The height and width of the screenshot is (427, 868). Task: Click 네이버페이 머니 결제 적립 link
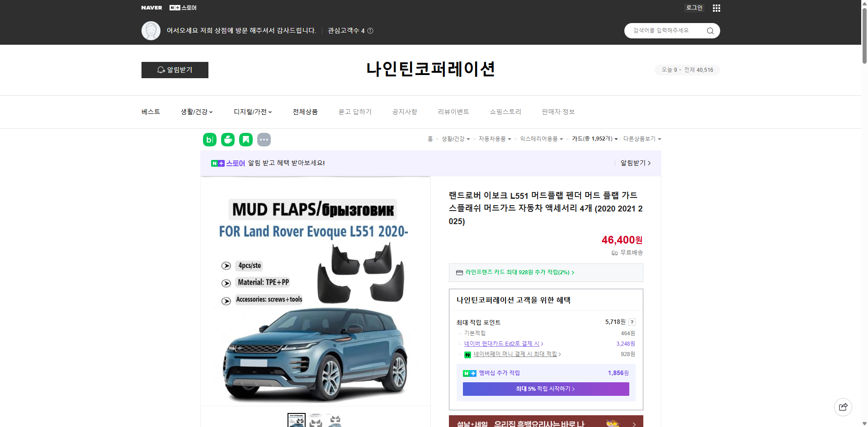pos(516,354)
